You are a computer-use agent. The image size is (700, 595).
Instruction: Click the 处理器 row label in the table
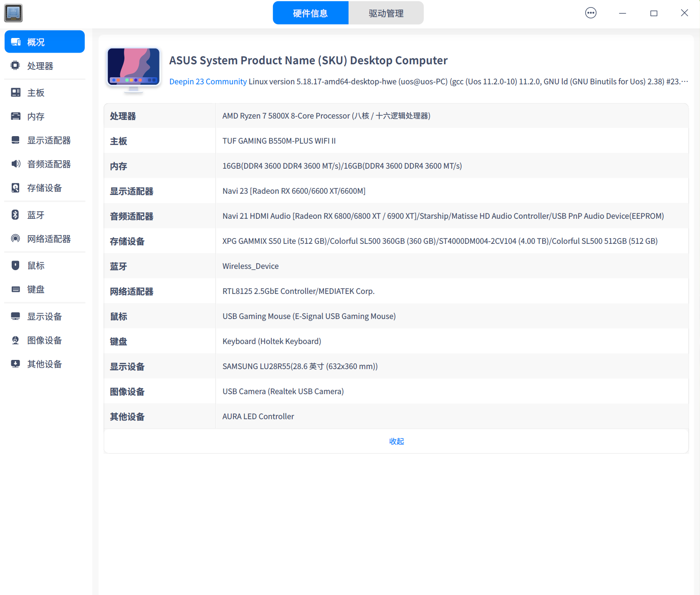click(x=123, y=116)
